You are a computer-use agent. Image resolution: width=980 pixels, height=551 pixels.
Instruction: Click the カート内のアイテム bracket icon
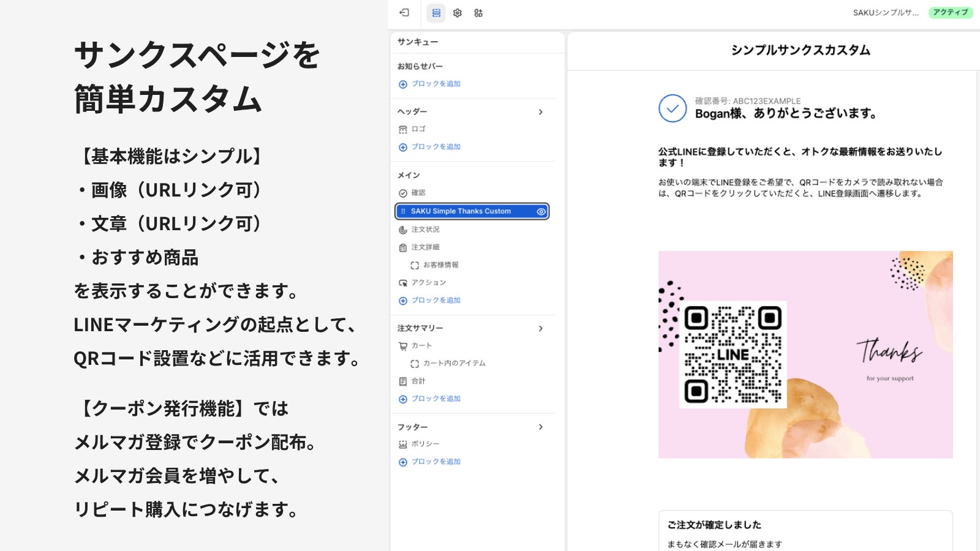point(415,364)
